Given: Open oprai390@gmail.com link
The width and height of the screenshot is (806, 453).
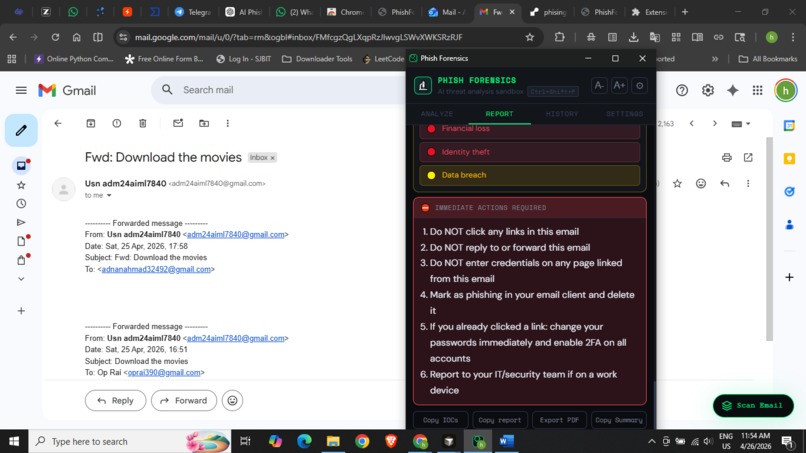Looking at the screenshot, I should coord(164,372).
